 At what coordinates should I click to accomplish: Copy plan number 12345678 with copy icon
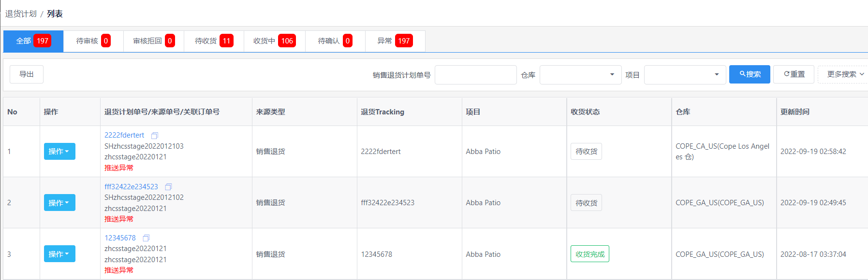tap(146, 238)
